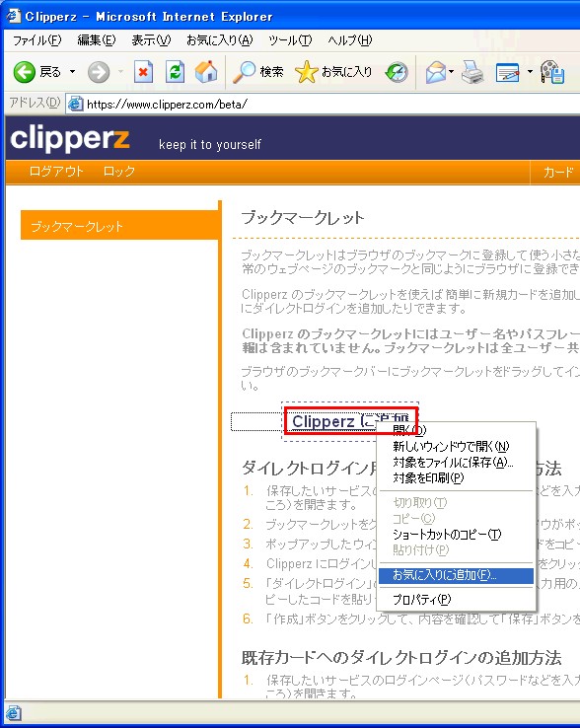Expand the Edit icon dropdown arrow
Viewport: 580px width, 728px height.
point(530,72)
